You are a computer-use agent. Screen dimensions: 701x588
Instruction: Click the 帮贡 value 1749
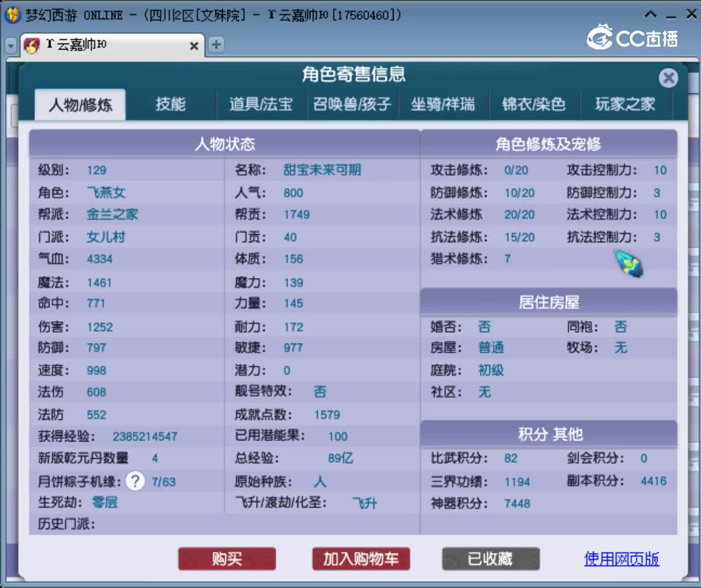(x=296, y=215)
